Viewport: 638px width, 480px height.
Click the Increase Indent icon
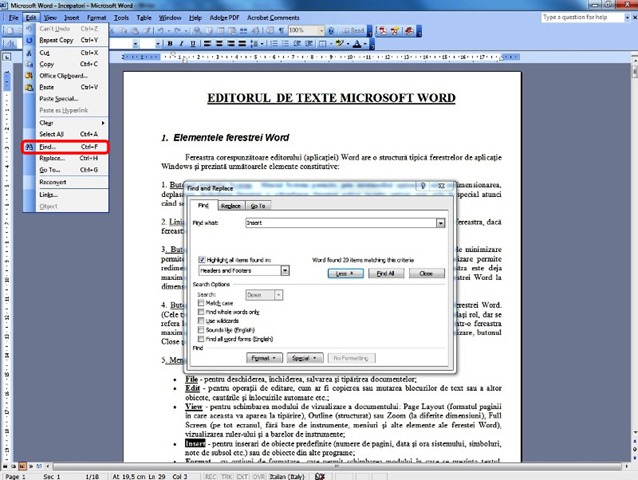(x=309, y=44)
